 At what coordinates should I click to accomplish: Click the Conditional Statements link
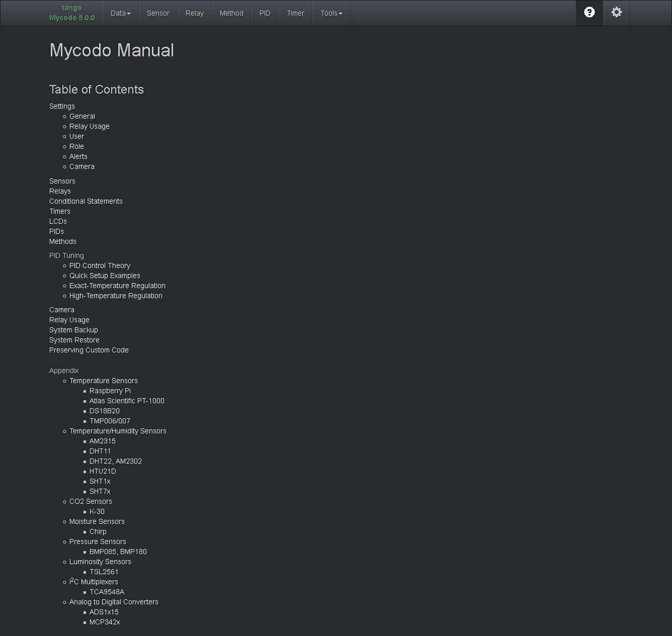[x=86, y=201]
